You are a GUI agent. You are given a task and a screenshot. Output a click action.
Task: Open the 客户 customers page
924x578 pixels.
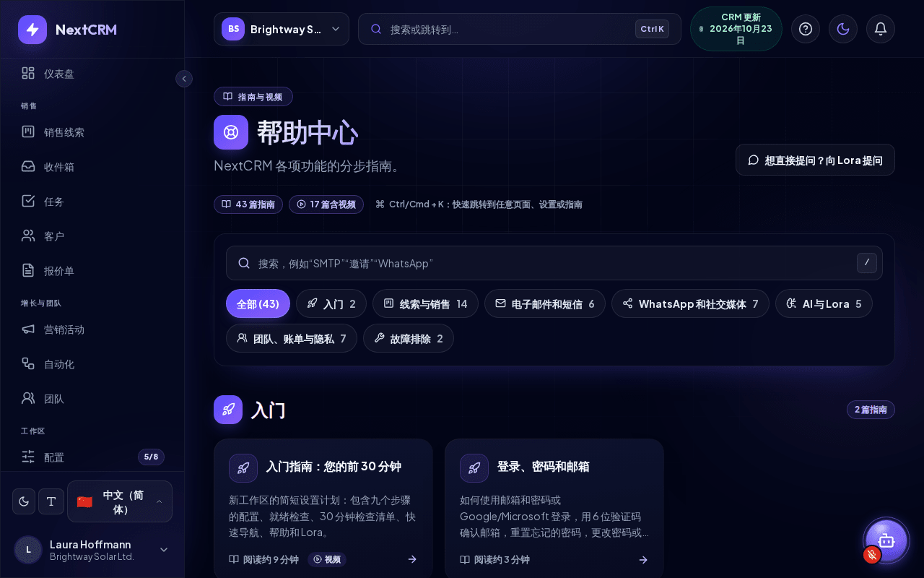(92, 236)
